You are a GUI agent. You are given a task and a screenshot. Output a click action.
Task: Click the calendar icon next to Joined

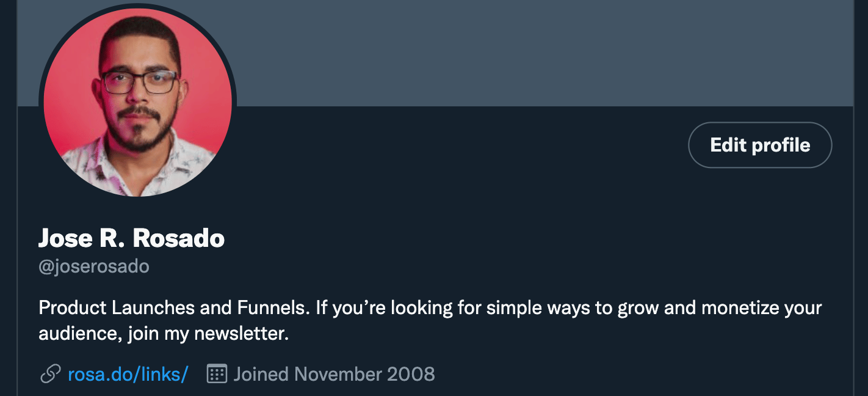tap(217, 373)
